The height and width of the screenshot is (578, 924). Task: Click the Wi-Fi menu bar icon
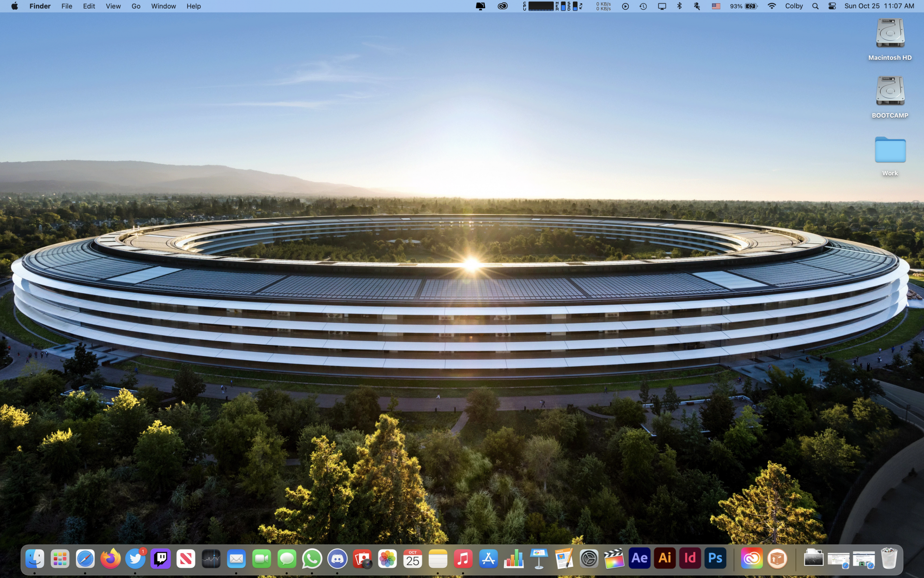772,6
